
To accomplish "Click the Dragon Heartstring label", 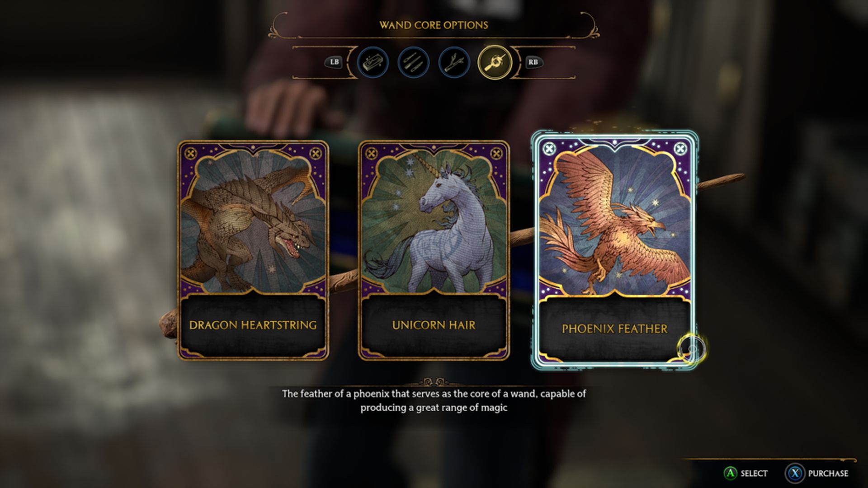I will pos(253,325).
